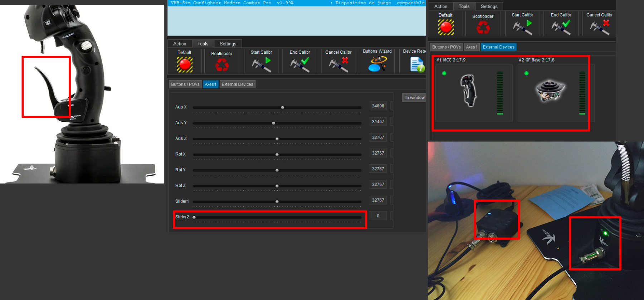The width and height of the screenshot is (644, 300).
Task: Click the Rot Y slider handle
Action: (277, 170)
